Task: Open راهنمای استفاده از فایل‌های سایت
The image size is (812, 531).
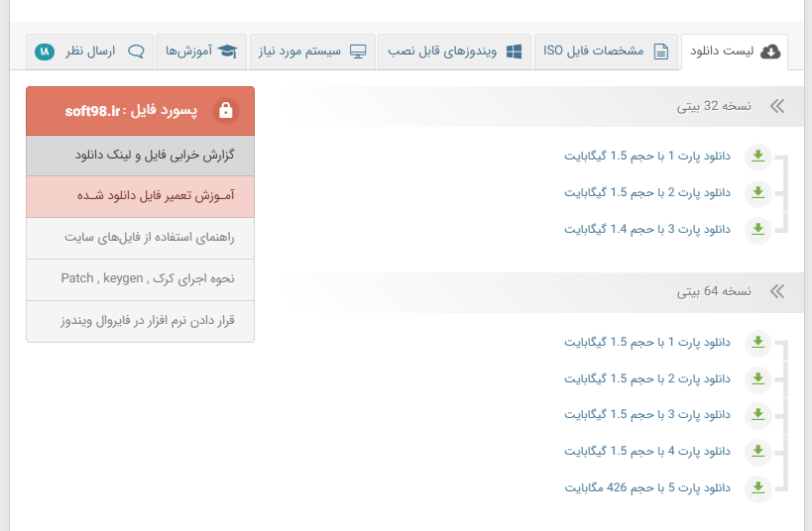Action: 140,238
